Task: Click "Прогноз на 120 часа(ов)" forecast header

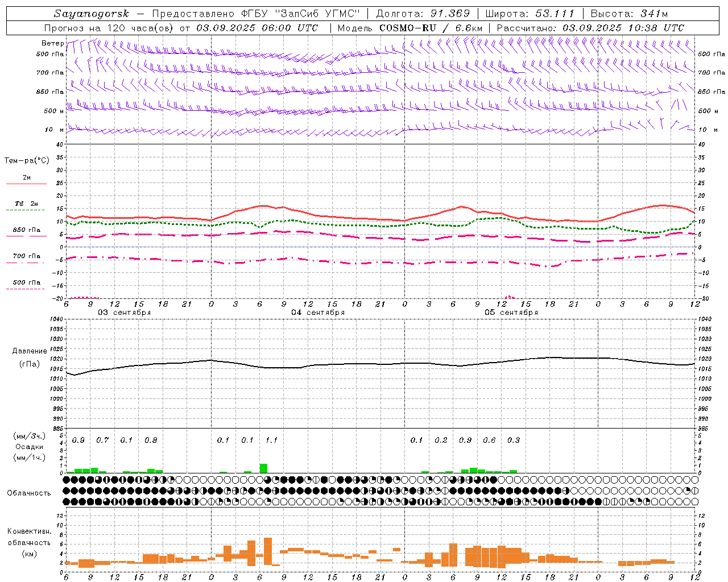Action: pos(109,28)
